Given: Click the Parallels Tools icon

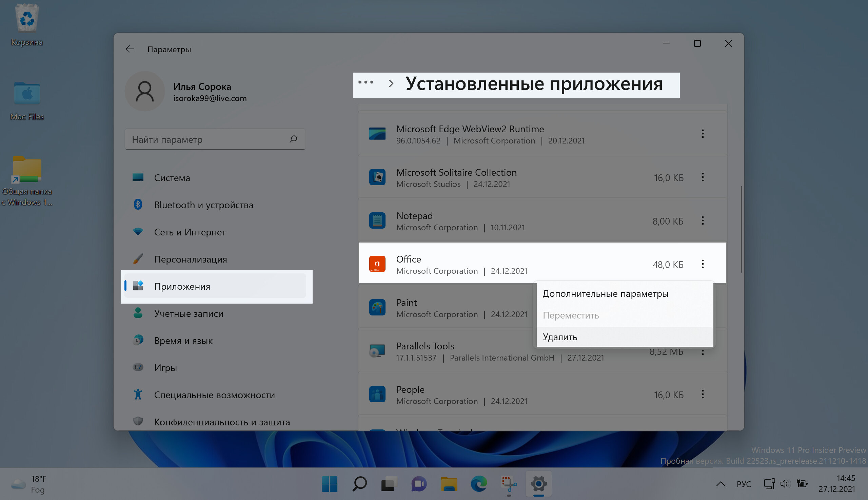Looking at the screenshot, I should [377, 351].
